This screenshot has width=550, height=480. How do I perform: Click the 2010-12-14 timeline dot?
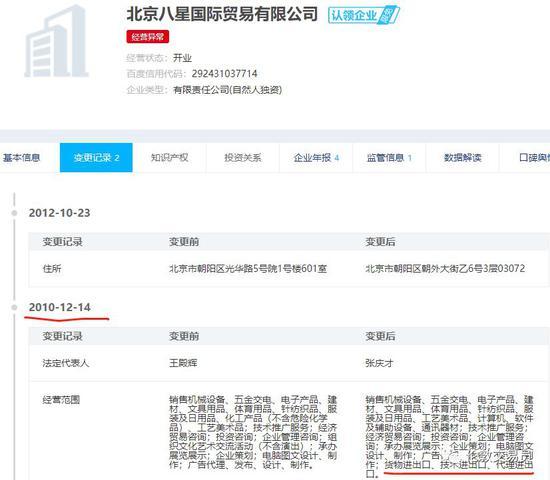pos(14,307)
